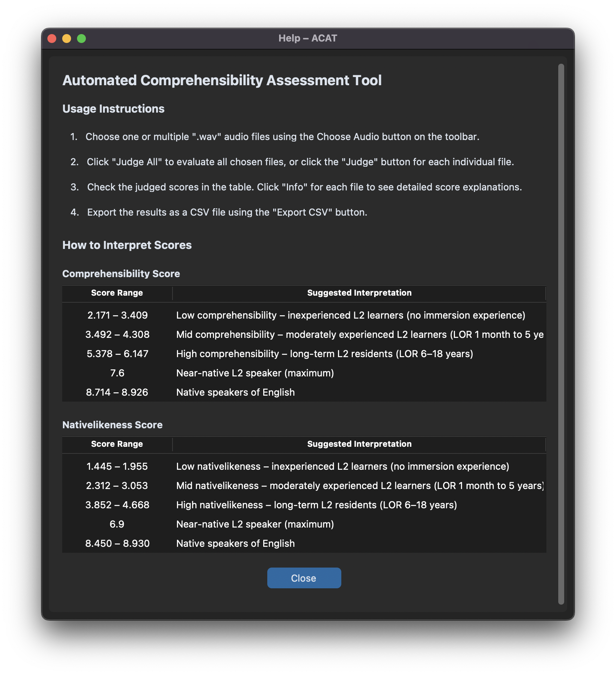The width and height of the screenshot is (616, 675).
Task: Click "Low comprehensibility" interpretation row
Action: [351, 315]
